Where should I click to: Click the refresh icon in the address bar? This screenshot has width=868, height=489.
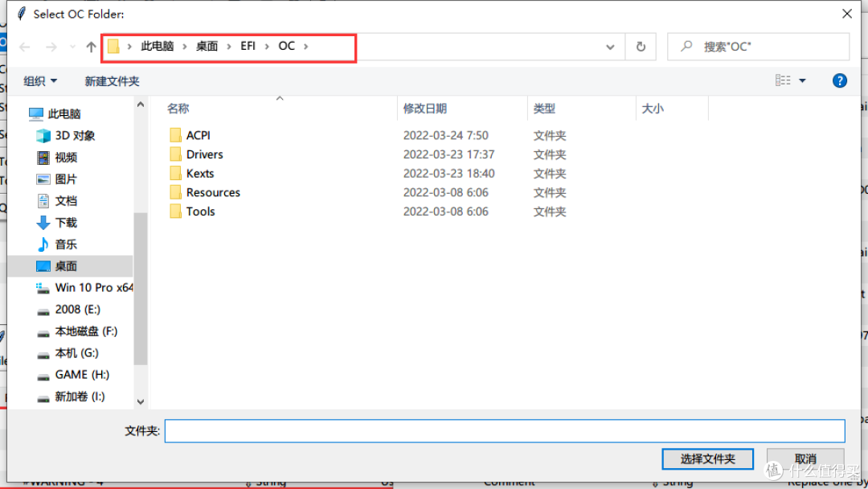pos(641,47)
